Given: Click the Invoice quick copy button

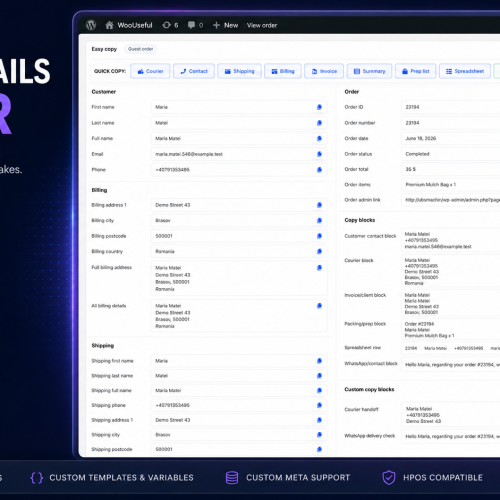Looking at the screenshot, I should tap(324, 71).
